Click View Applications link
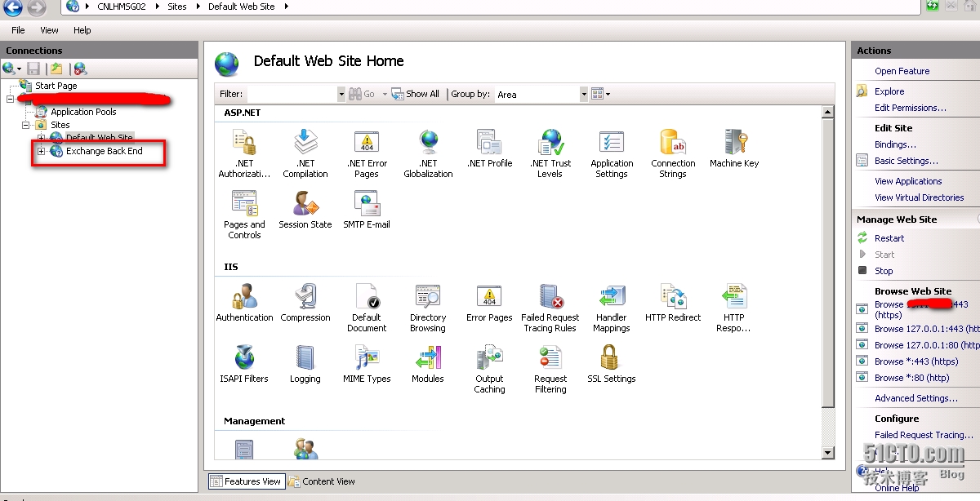Image resolution: width=980 pixels, height=501 pixels. [908, 181]
